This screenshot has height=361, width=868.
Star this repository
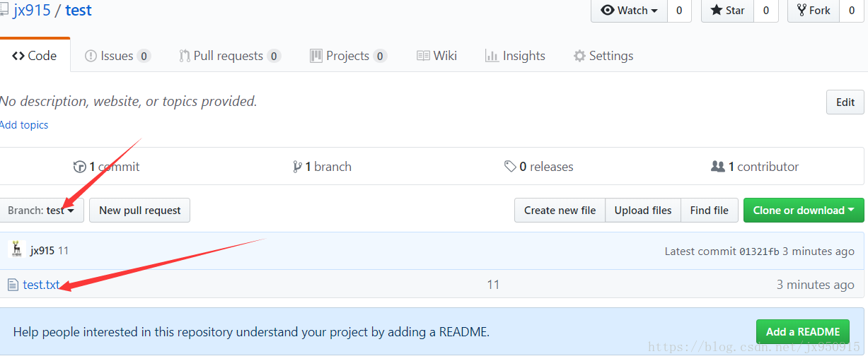tap(727, 11)
